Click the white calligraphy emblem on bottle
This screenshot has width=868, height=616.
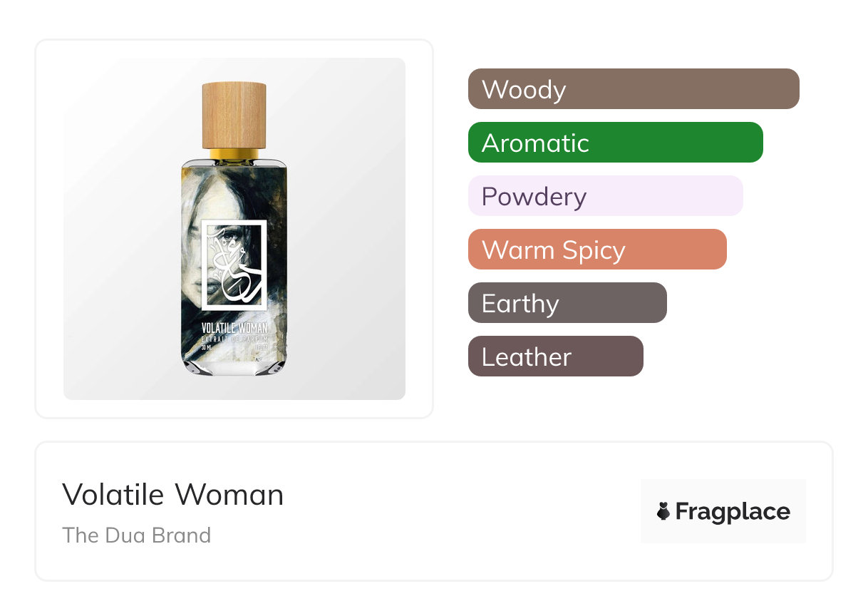tap(233, 264)
